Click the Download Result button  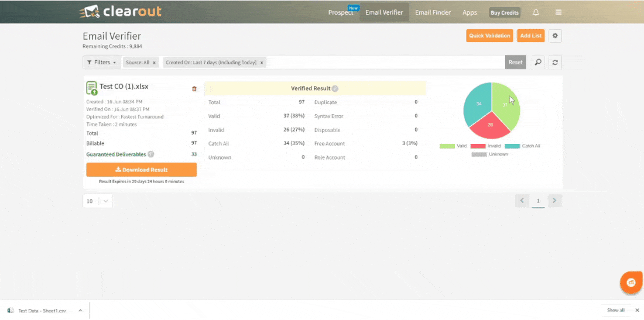tap(141, 170)
